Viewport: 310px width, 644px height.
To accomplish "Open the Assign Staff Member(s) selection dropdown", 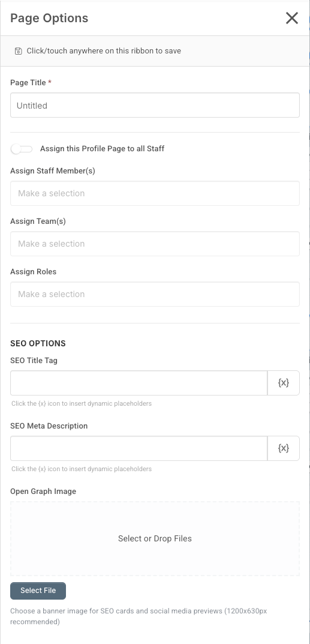I will click(155, 193).
